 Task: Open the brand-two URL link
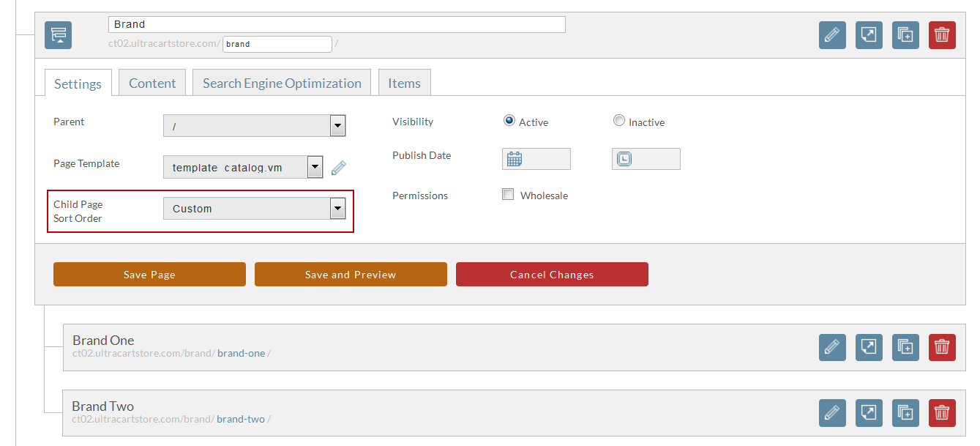[x=241, y=420]
